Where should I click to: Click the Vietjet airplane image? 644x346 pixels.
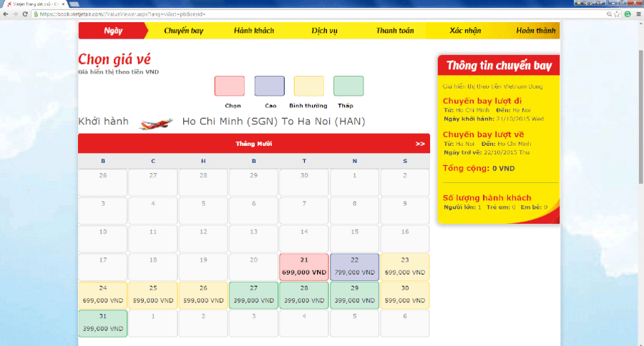pyautogui.click(x=157, y=122)
